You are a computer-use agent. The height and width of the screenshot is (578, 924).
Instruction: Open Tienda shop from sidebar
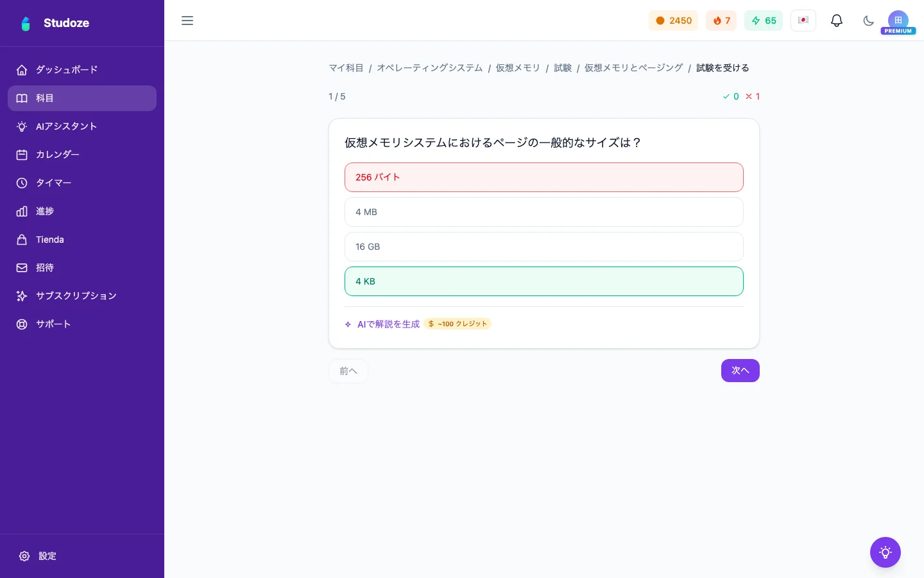pos(82,240)
